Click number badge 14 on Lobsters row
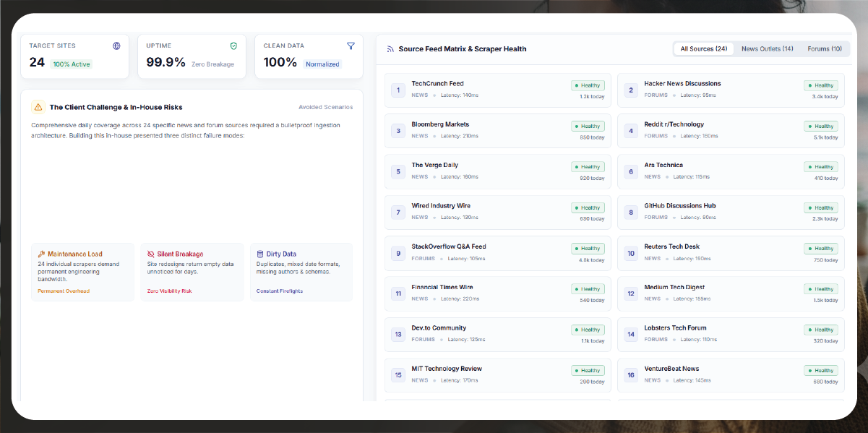Viewport: 868px width, 433px height. pos(631,335)
